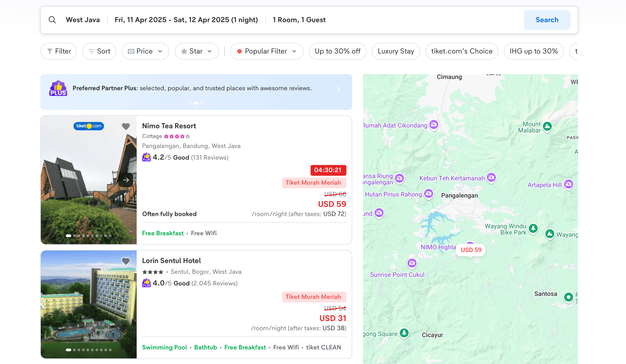The width and height of the screenshot is (626, 364).
Task: Click the search magnifier icon
Action: pos(52,20)
